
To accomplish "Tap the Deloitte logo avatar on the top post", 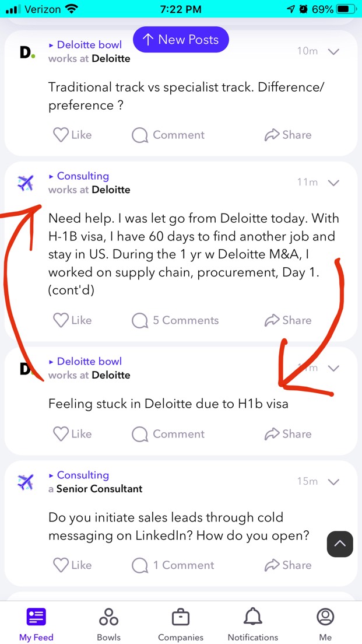I will (x=27, y=52).
